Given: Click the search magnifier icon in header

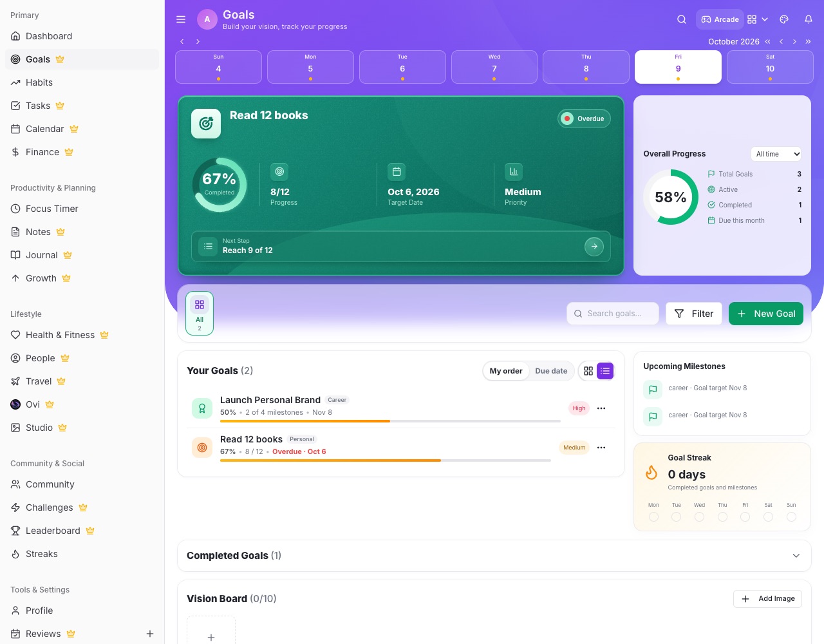Looking at the screenshot, I should click(682, 19).
